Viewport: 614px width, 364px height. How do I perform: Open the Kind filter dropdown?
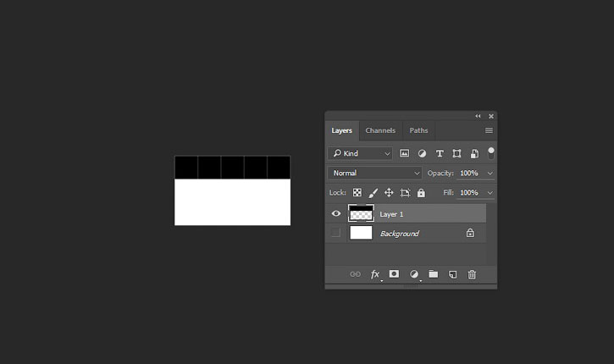click(360, 153)
